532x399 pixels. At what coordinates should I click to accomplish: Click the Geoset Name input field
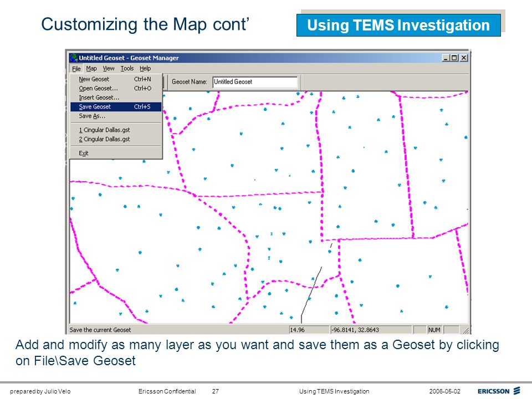255,82
